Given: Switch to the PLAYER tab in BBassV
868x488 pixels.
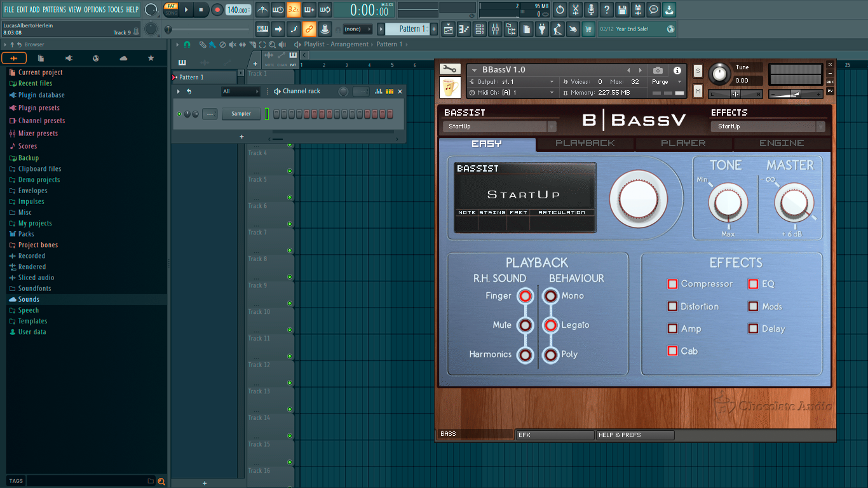Looking at the screenshot, I should point(683,144).
